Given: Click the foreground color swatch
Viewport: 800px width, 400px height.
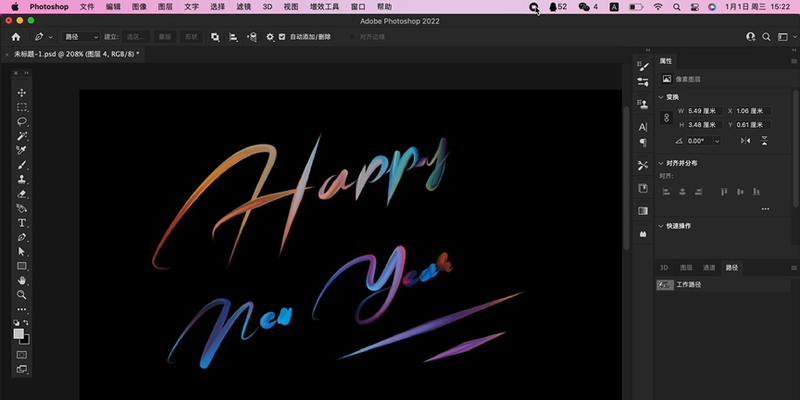Looking at the screenshot, I should (18, 334).
